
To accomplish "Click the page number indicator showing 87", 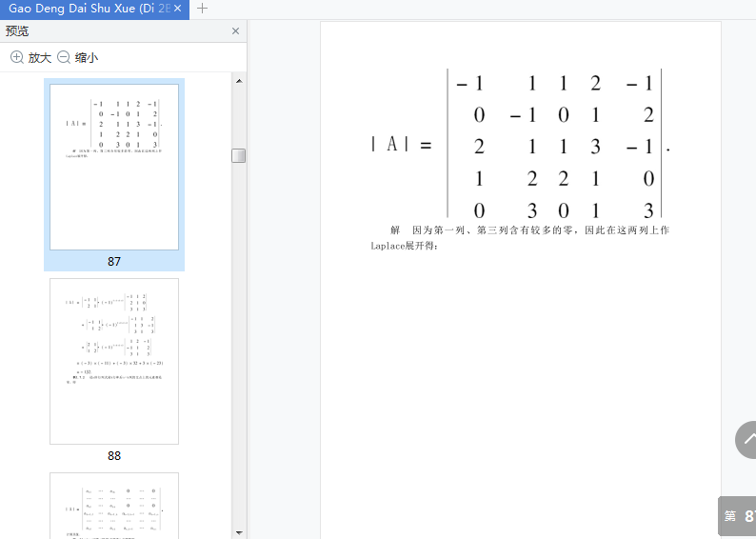I will pyautogui.click(x=738, y=516).
